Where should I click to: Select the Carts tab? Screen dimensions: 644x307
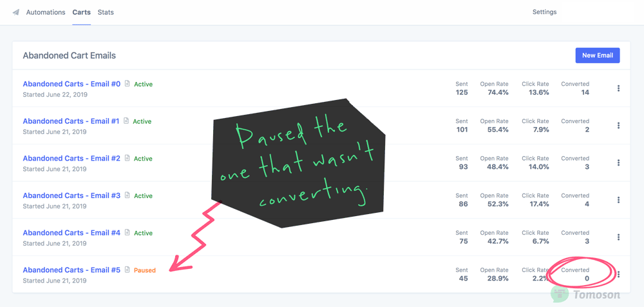[81, 12]
